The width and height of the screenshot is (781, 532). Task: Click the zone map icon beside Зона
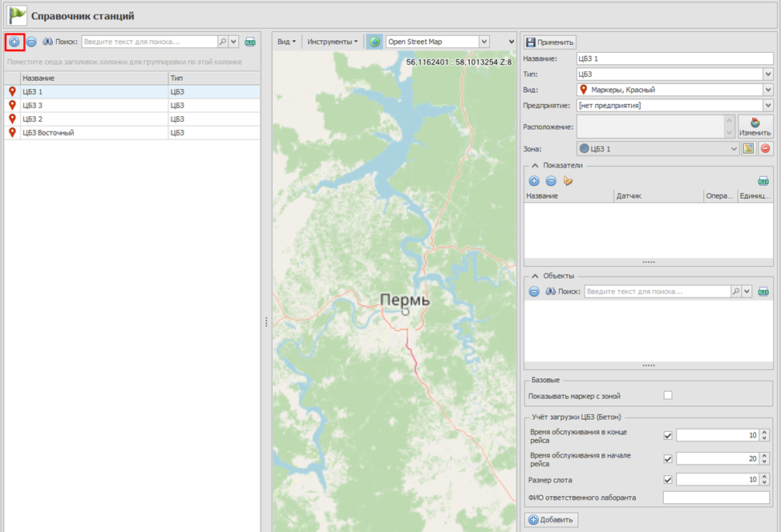tap(749, 148)
